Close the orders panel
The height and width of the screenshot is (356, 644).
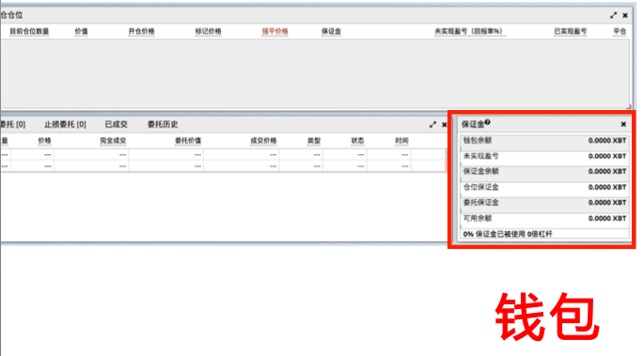tap(444, 124)
